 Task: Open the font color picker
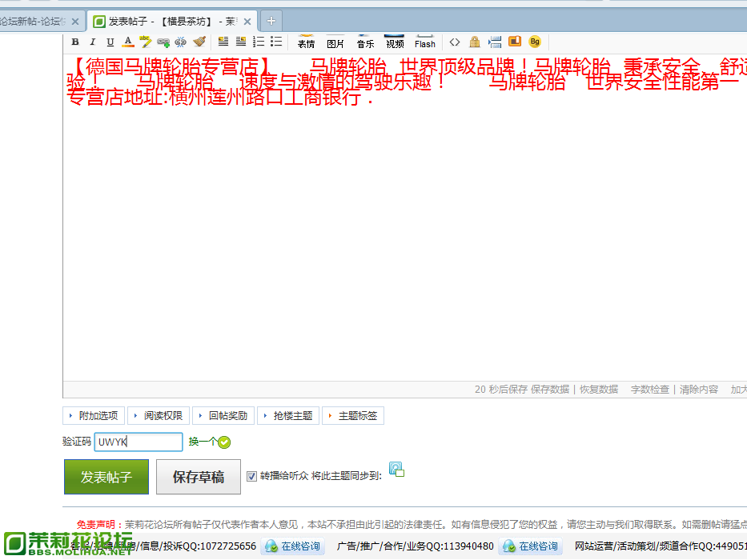click(x=127, y=42)
